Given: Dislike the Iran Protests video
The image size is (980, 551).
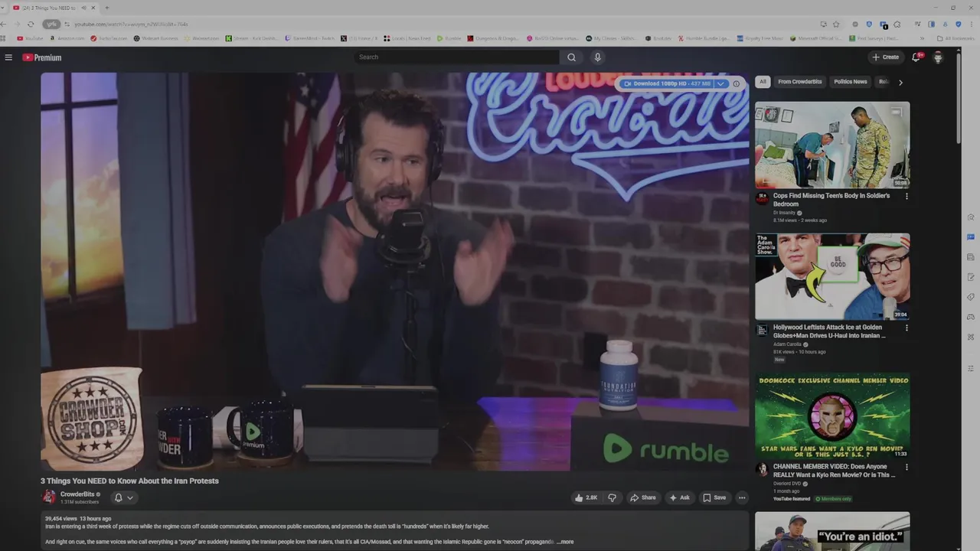Looking at the screenshot, I should click(612, 497).
